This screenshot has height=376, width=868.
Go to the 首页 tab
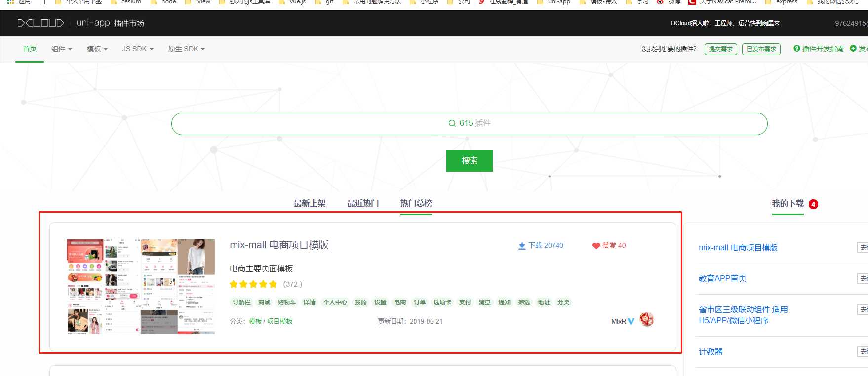coord(30,49)
